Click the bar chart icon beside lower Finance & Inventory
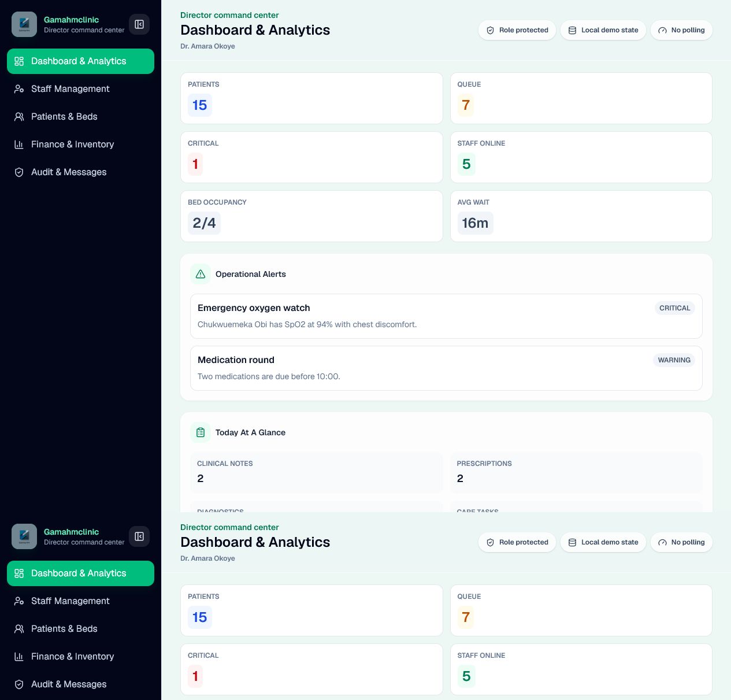731x700 pixels. pyautogui.click(x=19, y=657)
